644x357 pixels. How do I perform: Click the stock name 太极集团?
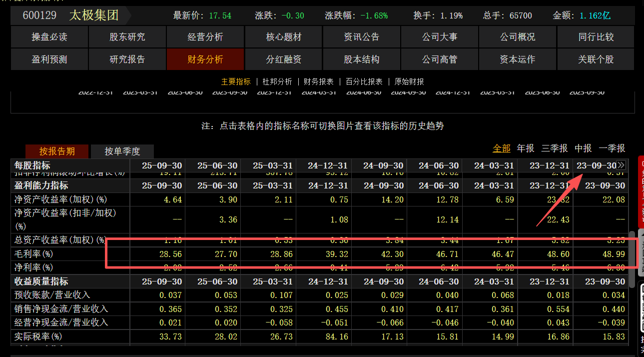(x=94, y=15)
